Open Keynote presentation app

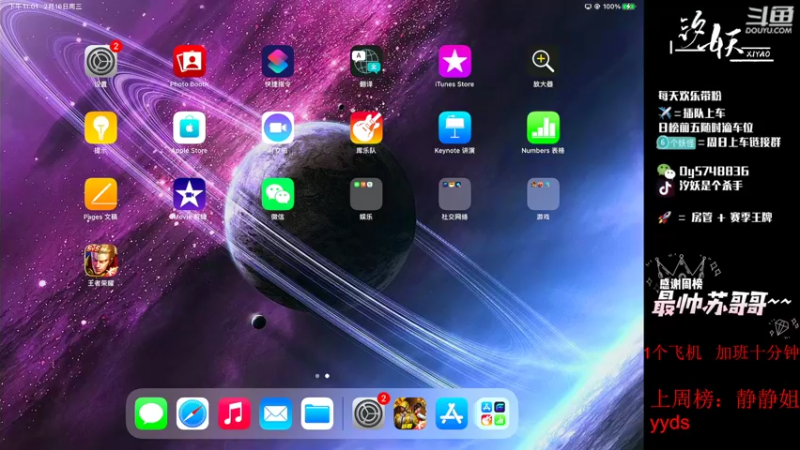pos(455,128)
